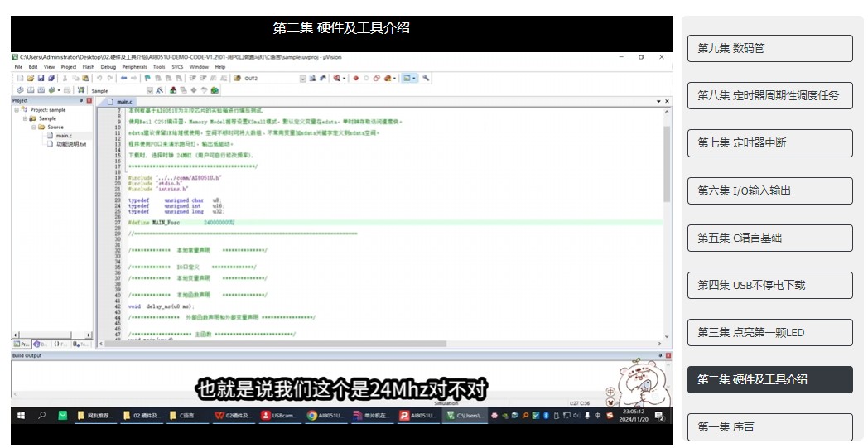Screen dimensions: 868x448
Task: Cut selection using the scissors icon
Action: pyautogui.click(x=65, y=78)
